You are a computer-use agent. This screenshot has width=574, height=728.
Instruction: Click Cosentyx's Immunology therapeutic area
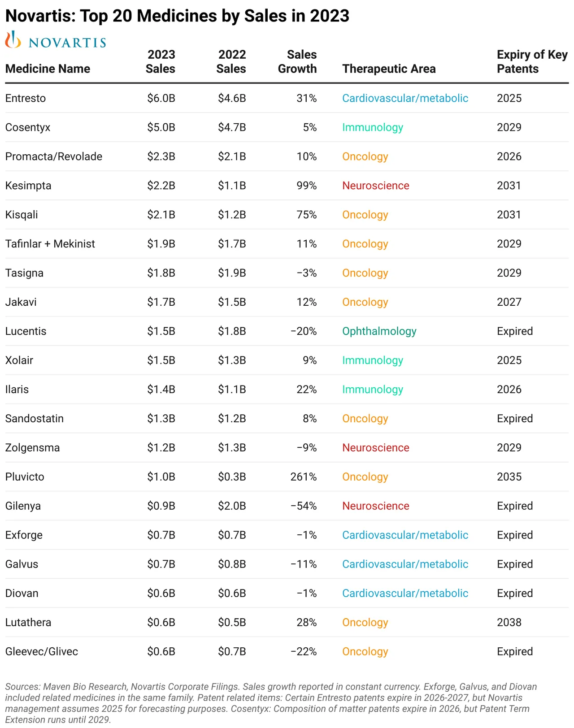pos(373,127)
